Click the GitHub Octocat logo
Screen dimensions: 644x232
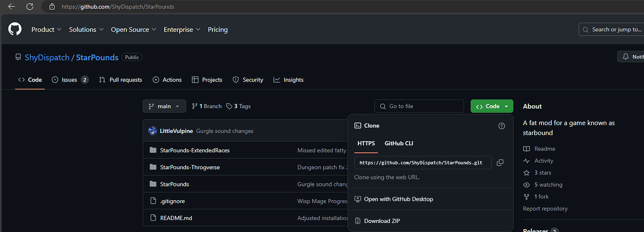(x=15, y=29)
